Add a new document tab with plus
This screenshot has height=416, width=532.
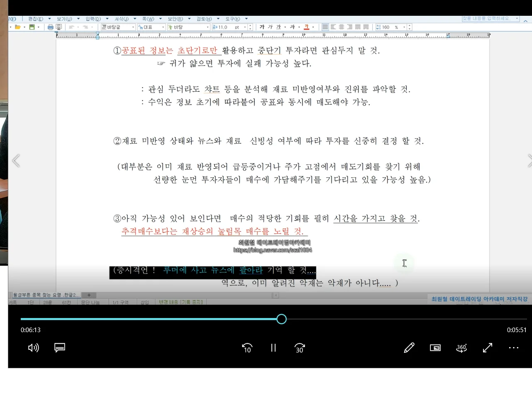89,295
